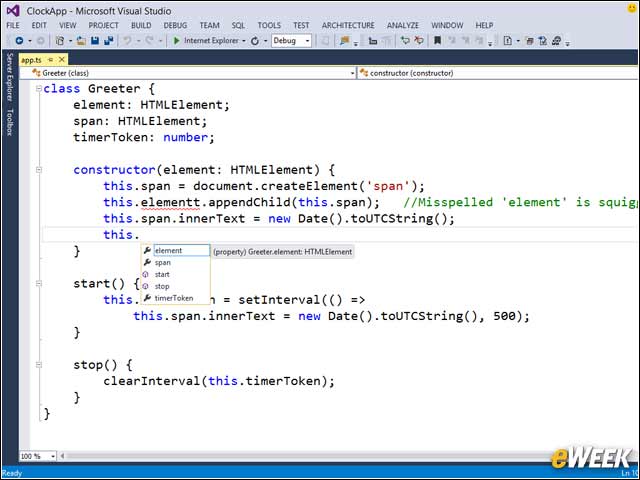Viewport: 640px width, 480px height.
Task: Open the Internet Explorer browser dropdown arrow
Action: coord(244,41)
